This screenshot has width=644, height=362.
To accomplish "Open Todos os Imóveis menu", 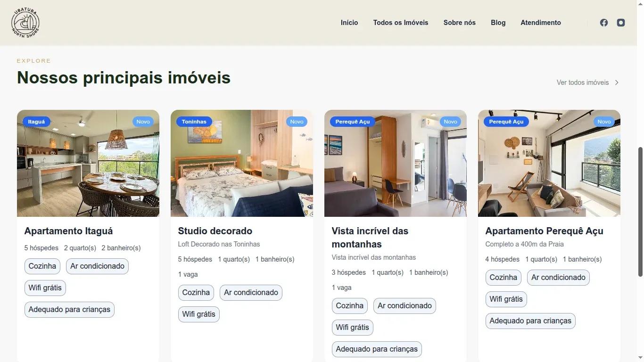I will (x=401, y=23).
